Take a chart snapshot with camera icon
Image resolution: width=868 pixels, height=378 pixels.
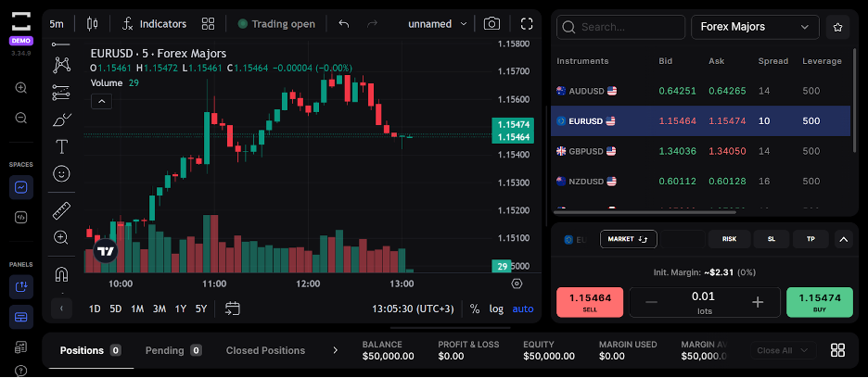(491, 24)
